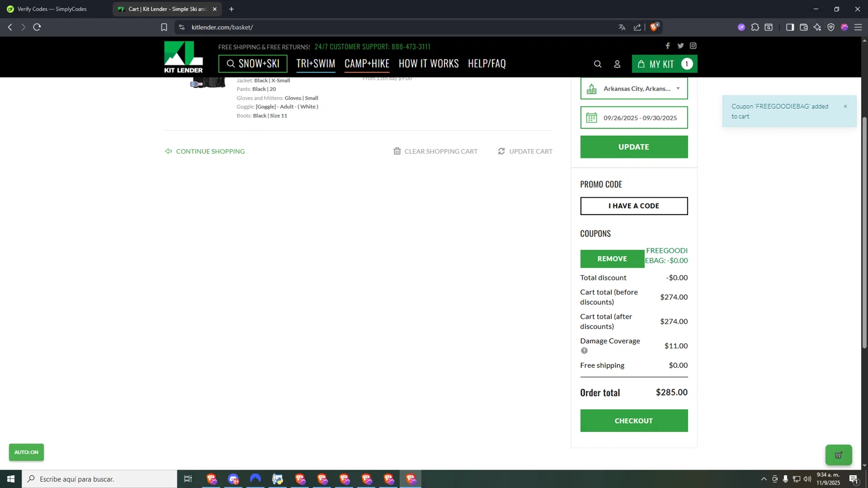The height and width of the screenshot is (488, 868).
Task: Expand the Arkansas City destination dropdown
Action: point(634,88)
